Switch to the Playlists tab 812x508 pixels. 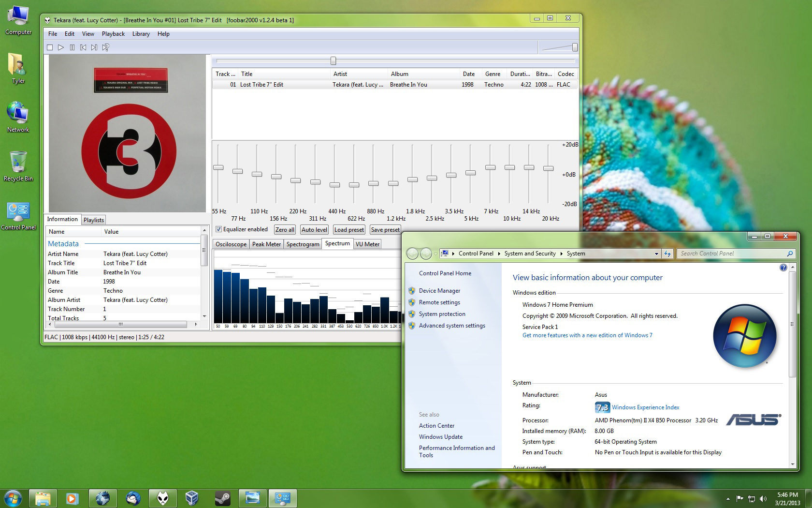[x=93, y=220]
